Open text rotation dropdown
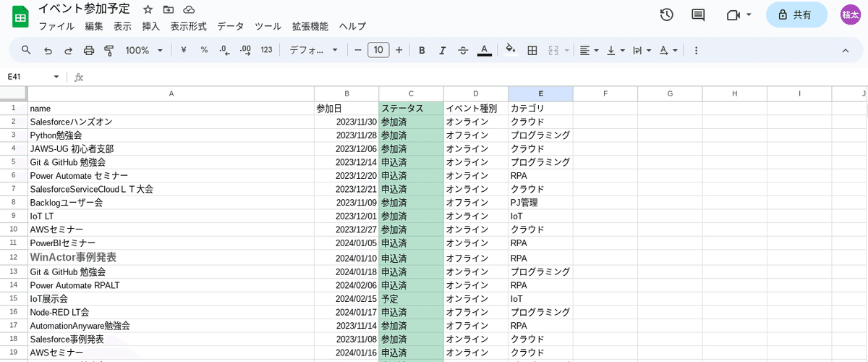This screenshot has width=868, height=362. [x=668, y=50]
